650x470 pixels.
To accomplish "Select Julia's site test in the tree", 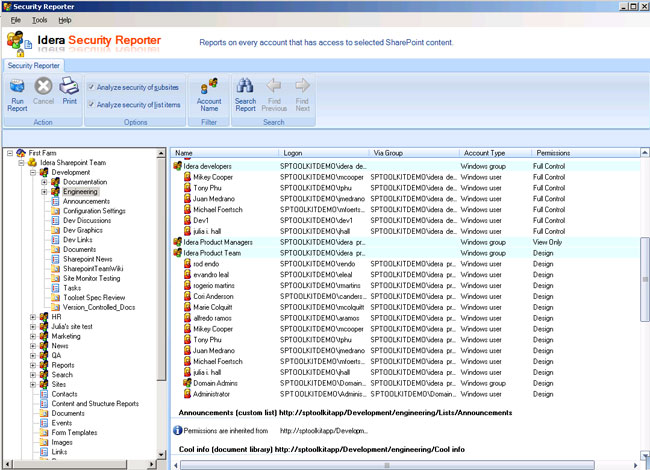I will [x=72, y=326].
